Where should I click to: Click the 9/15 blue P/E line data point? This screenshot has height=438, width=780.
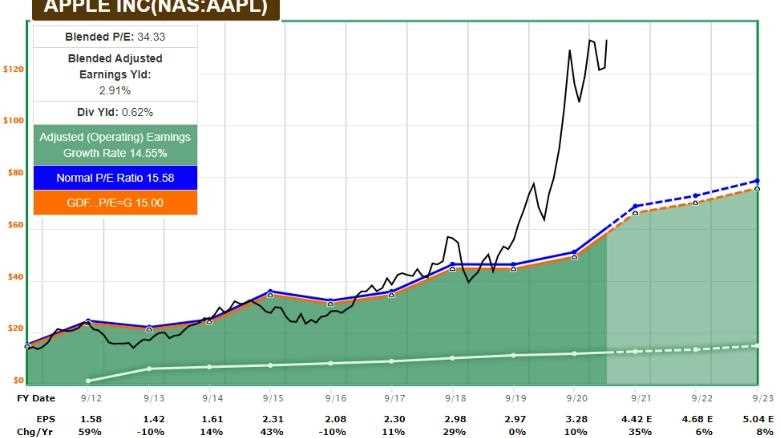[270, 291]
